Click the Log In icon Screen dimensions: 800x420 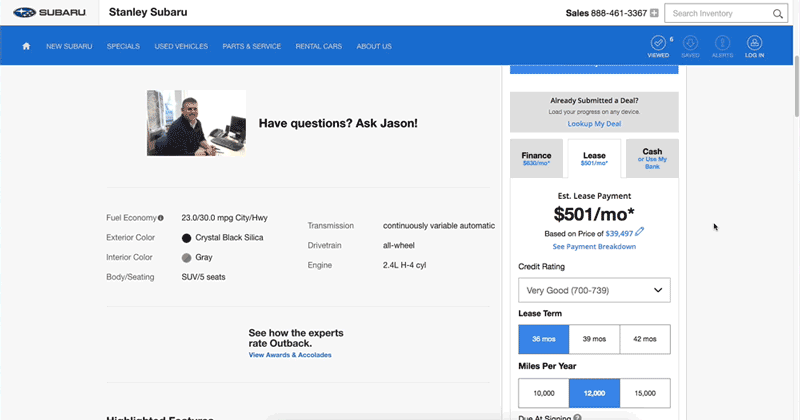(755, 46)
